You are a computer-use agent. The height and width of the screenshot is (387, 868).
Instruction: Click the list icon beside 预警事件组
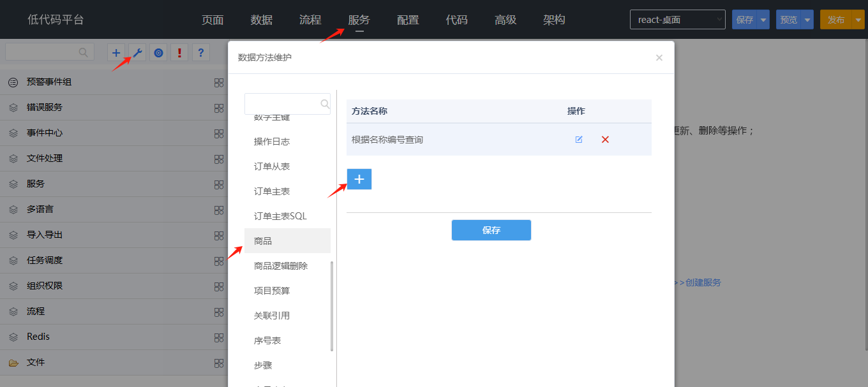13,82
